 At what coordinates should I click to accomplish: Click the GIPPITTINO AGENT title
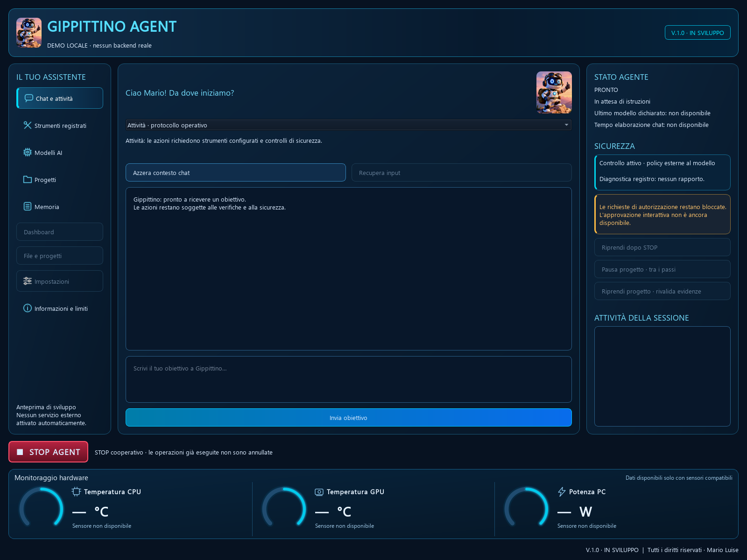pyautogui.click(x=112, y=27)
